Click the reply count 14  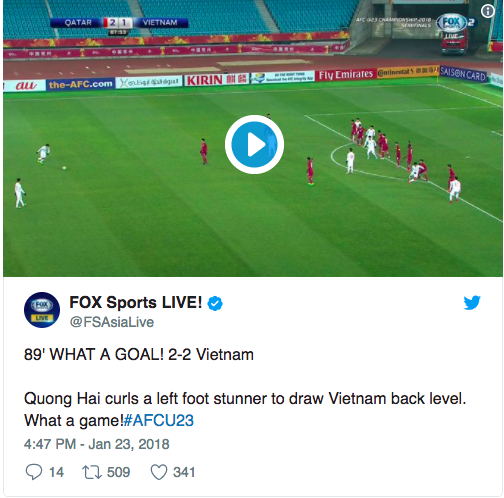pyautogui.click(x=56, y=472)
